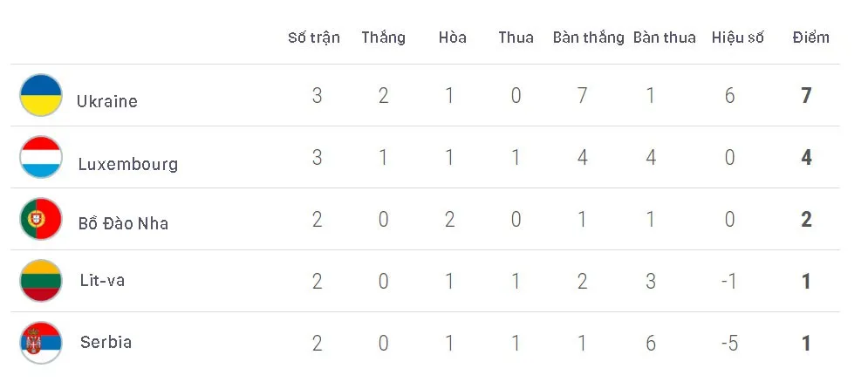
Task: Sort by the Hiệu số column
Action: [x=738, y=38]
